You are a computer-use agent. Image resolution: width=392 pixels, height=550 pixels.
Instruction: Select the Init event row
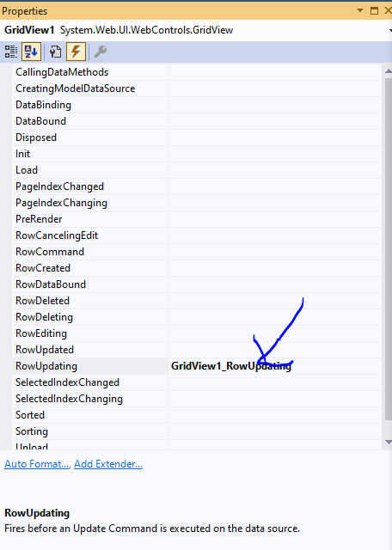click(197, 154)
